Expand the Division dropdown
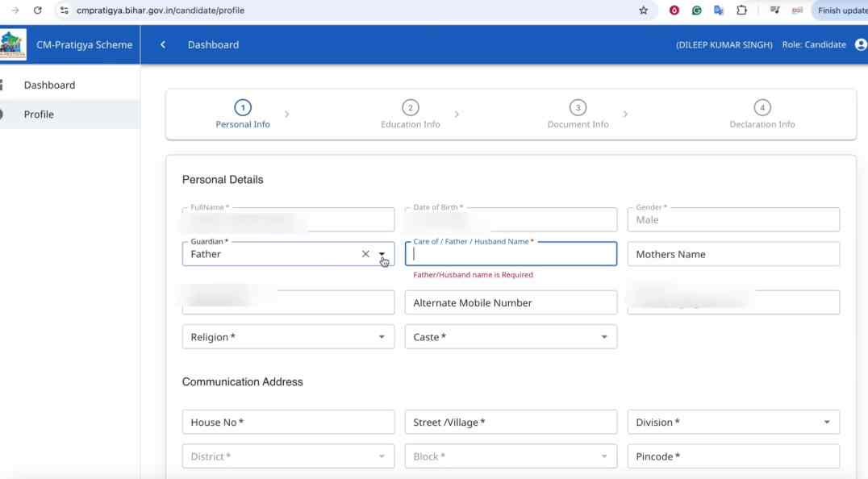 (x=827, y=423)
